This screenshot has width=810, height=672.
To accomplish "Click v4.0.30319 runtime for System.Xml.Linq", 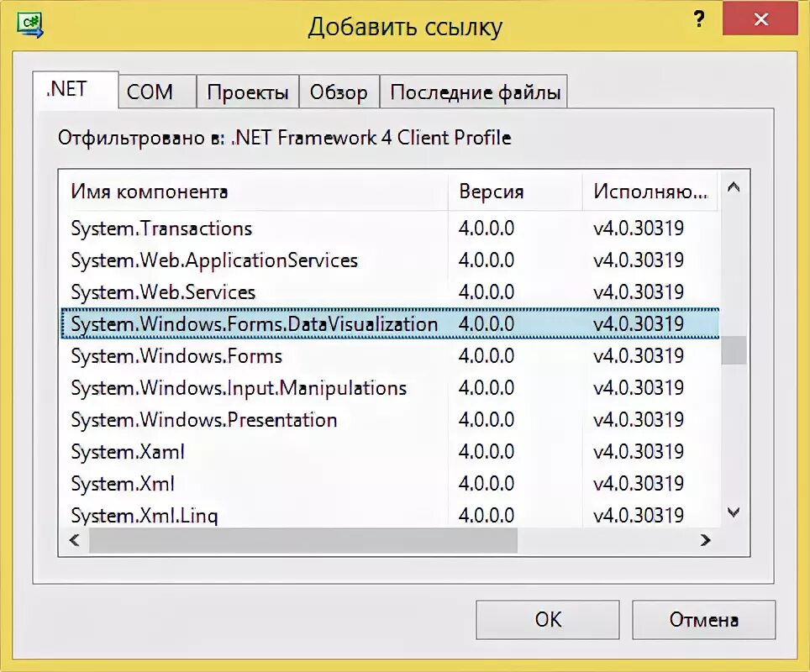I will point(639,516).
